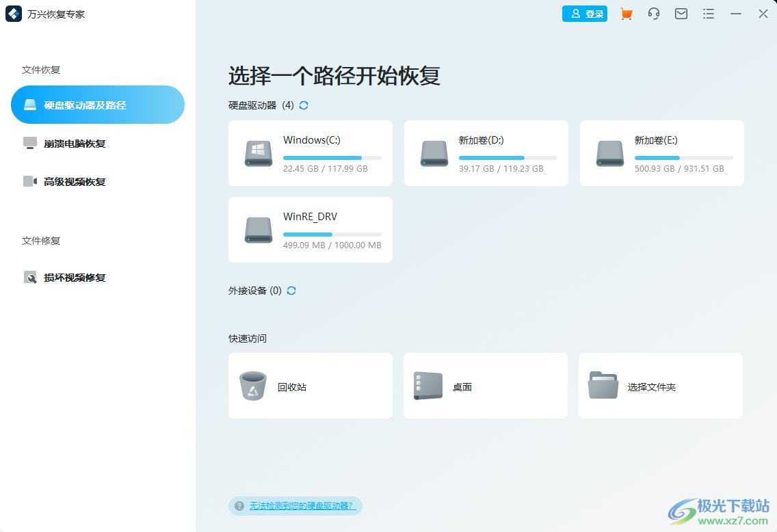Refresh the 硬盘驱动器 list

[304, 105]
